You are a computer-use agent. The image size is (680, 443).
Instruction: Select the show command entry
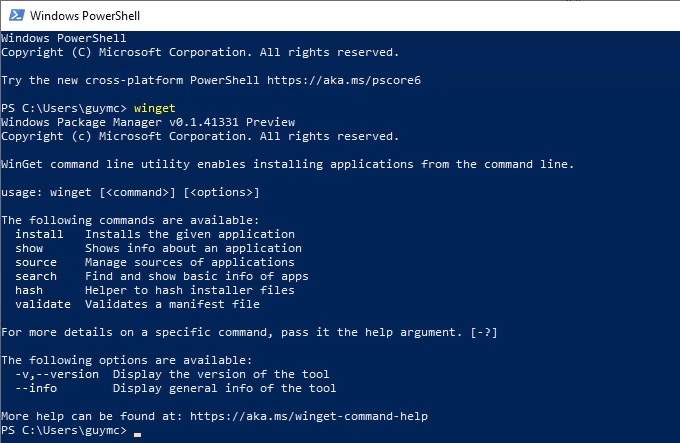click(x=29, y=248)
